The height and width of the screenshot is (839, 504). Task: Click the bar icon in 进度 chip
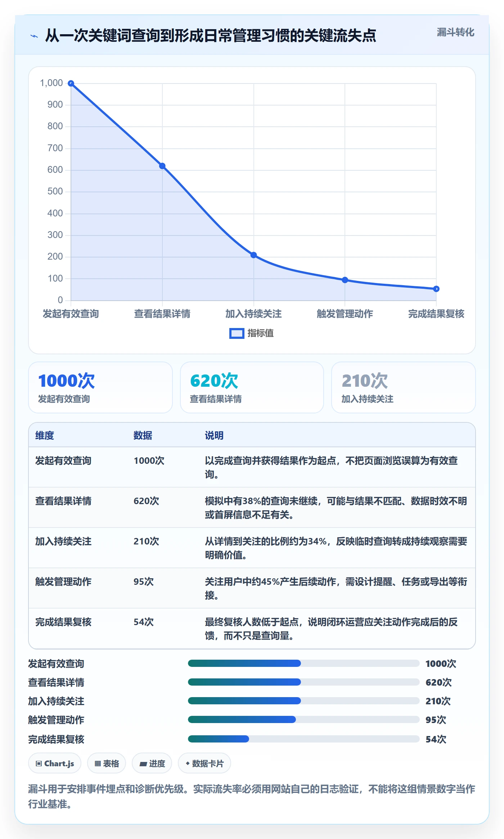(x=143, y=764)
